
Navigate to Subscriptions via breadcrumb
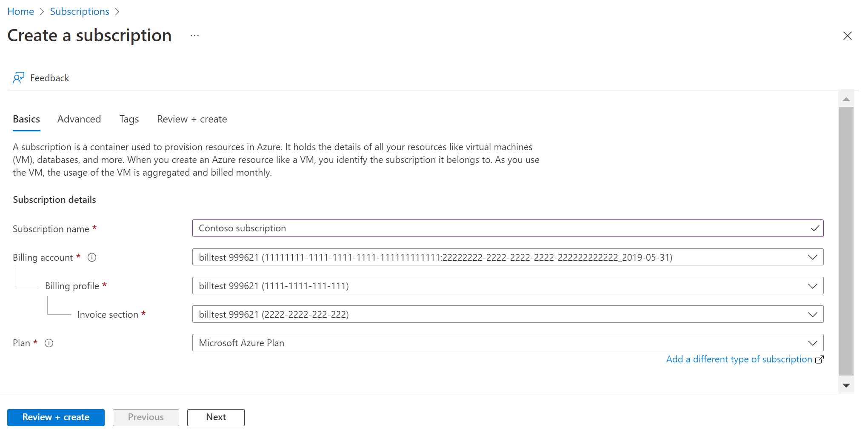point(79,11)
